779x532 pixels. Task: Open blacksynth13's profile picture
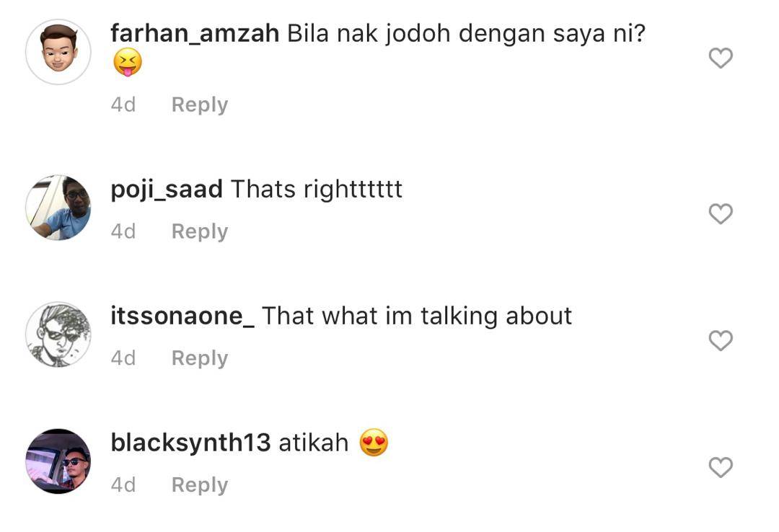58,461
